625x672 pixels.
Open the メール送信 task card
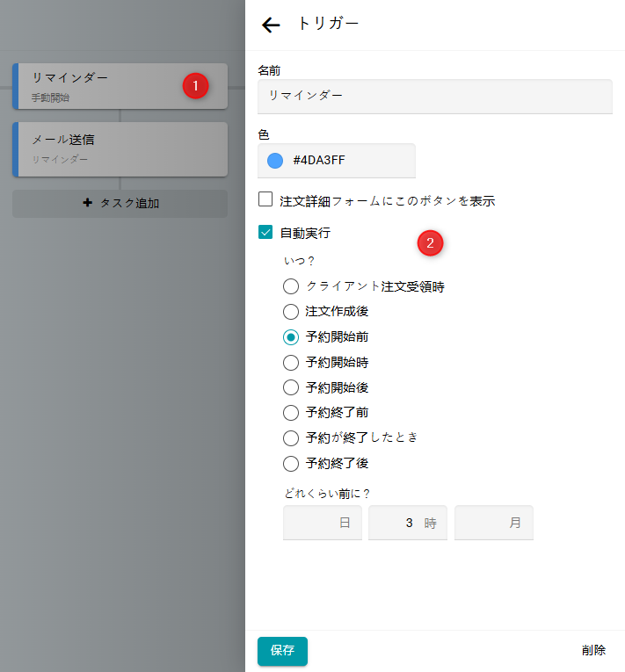(x=120, y=149)
